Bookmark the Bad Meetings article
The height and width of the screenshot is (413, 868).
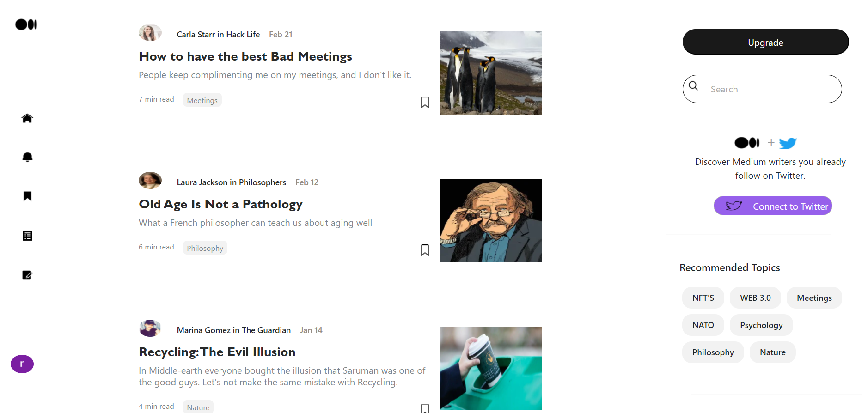click(425, 102)
